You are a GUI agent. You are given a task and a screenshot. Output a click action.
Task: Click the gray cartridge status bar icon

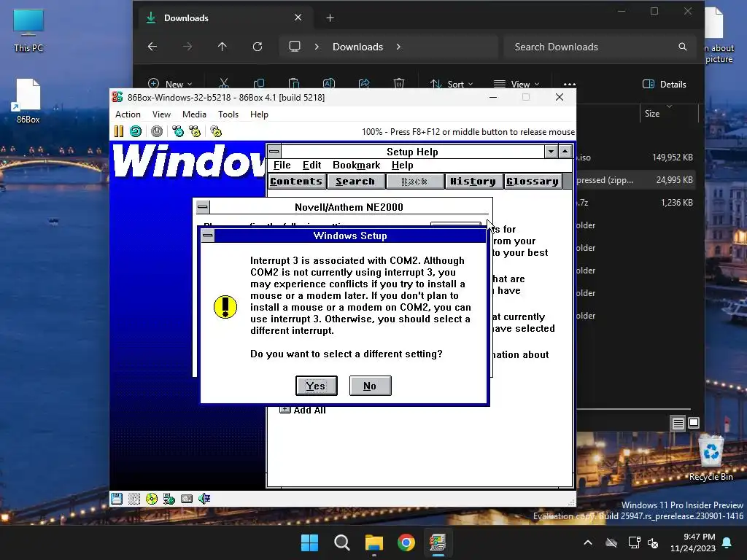coord(187,499)
